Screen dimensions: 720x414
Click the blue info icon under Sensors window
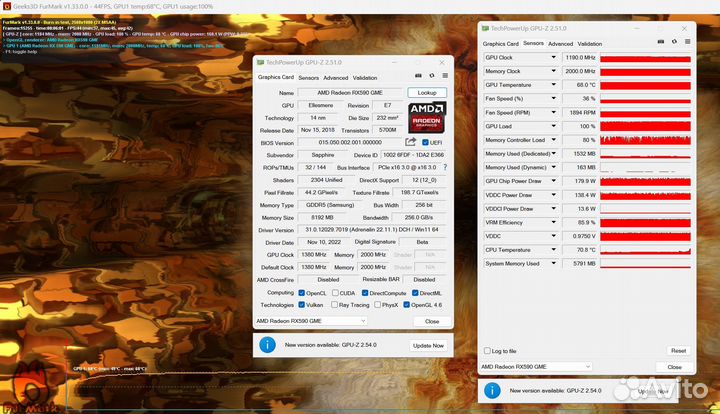[x=492, y=391]
